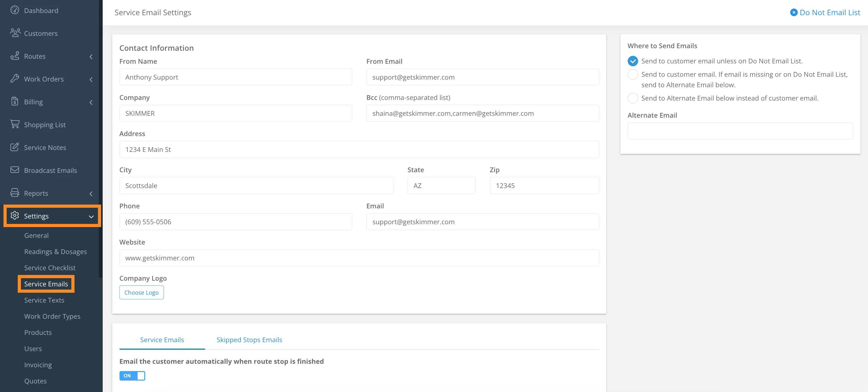The image size is (868, 392).
Task: Click the Customers people icon
Action: point(15,33)
